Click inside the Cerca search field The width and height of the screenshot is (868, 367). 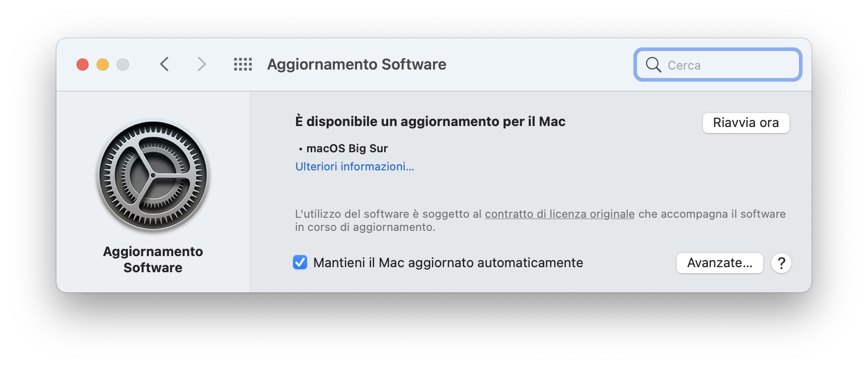tap(720, 65)
